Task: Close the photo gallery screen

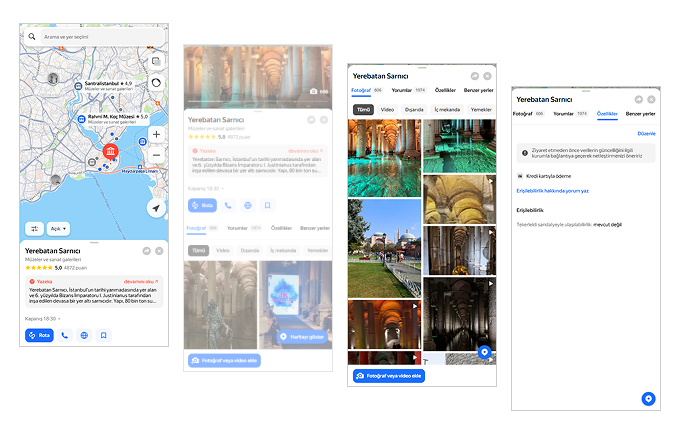Action: point(487,76)
